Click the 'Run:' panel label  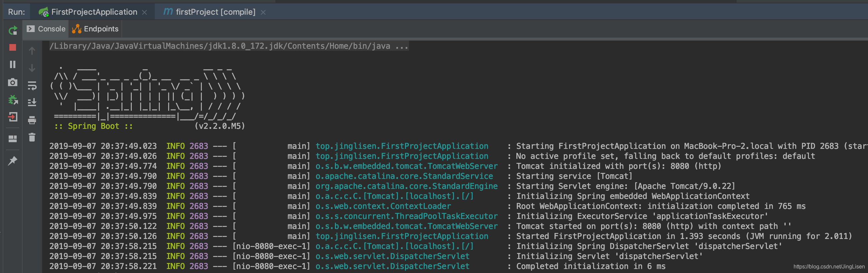point(16,12)
